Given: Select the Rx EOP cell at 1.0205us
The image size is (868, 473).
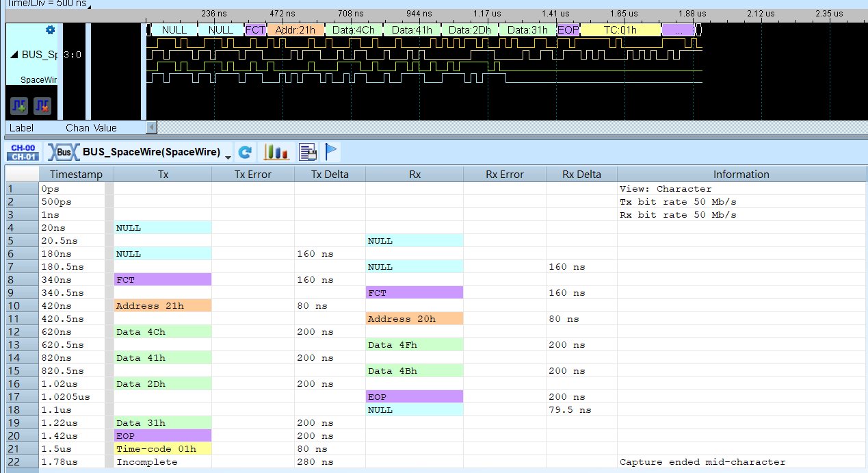Looking at the screenshot, I should pyautogui.click(x=415, y=397).
